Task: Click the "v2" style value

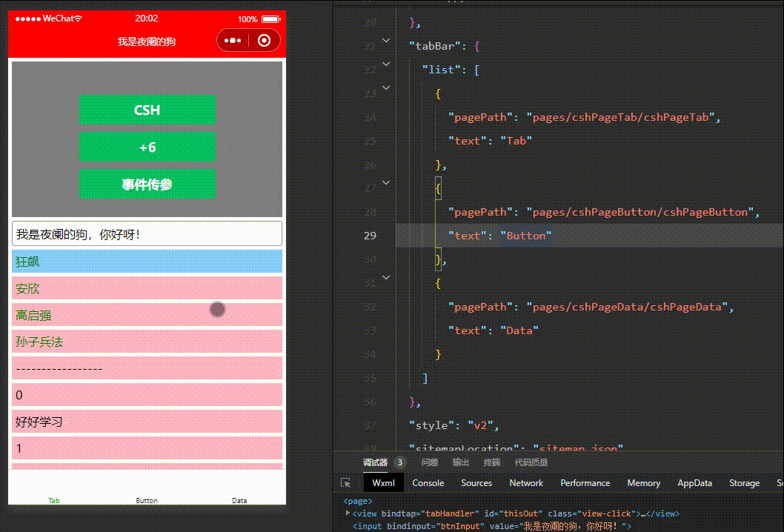Action: pos(480,425)
